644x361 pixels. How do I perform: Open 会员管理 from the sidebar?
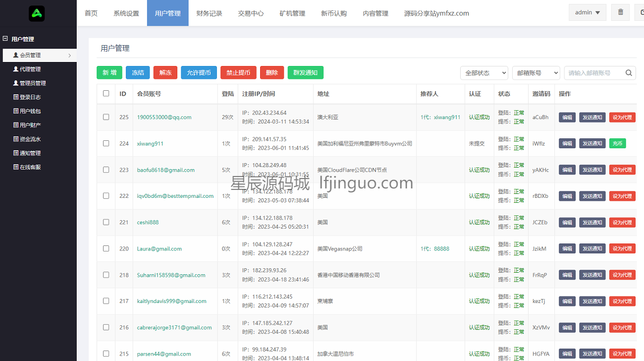pyautogui.click(x=30, y=55)
